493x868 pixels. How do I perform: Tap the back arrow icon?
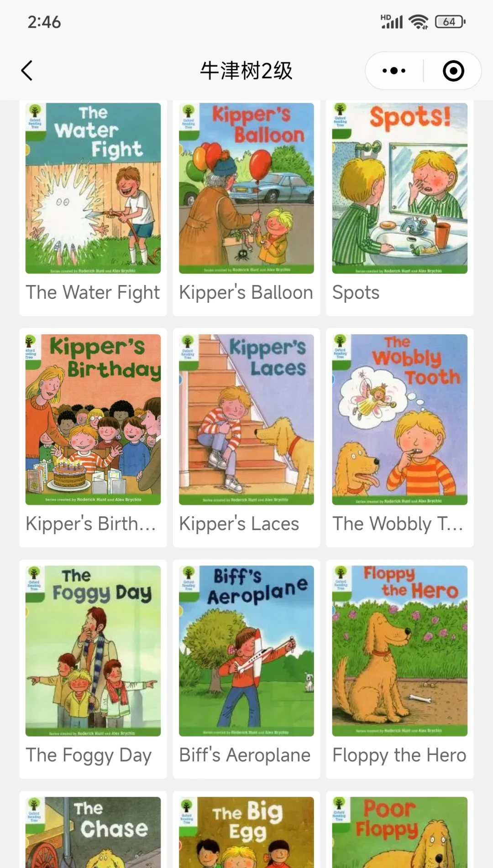27,71
